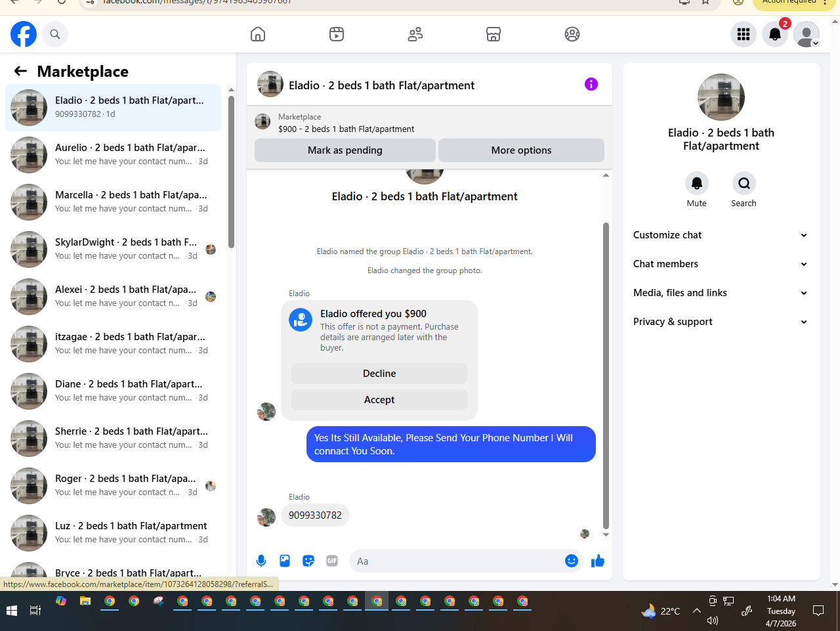
Task: Open the Diane conversation
Action: [113, 391]
